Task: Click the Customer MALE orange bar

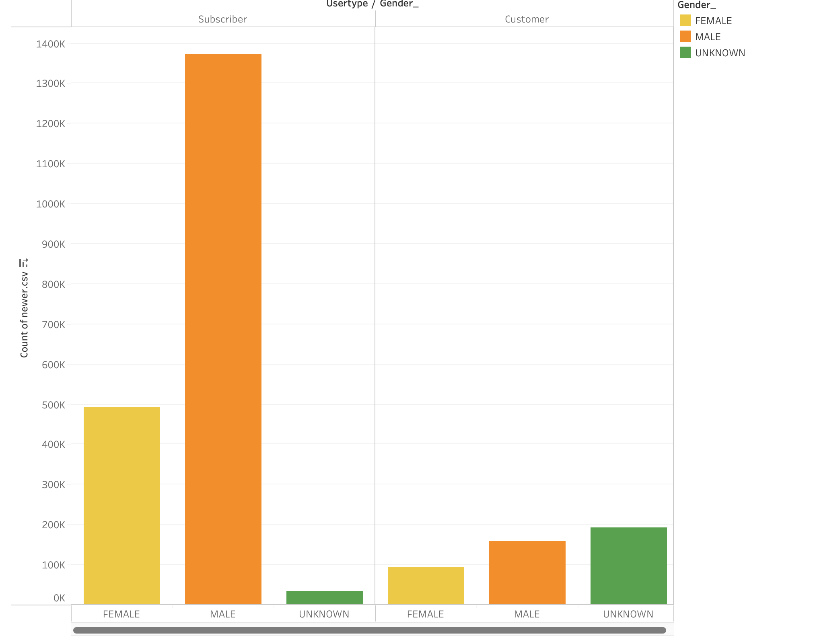Action: 527,572
